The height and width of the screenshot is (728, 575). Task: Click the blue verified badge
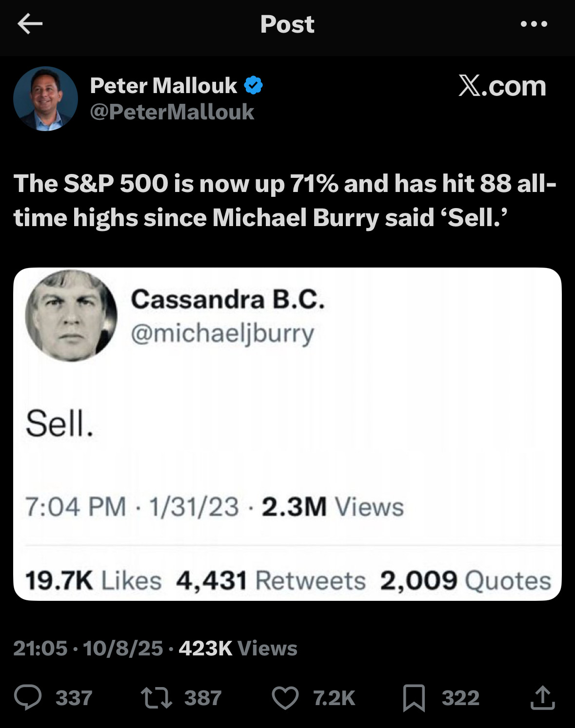coord(253,86)
